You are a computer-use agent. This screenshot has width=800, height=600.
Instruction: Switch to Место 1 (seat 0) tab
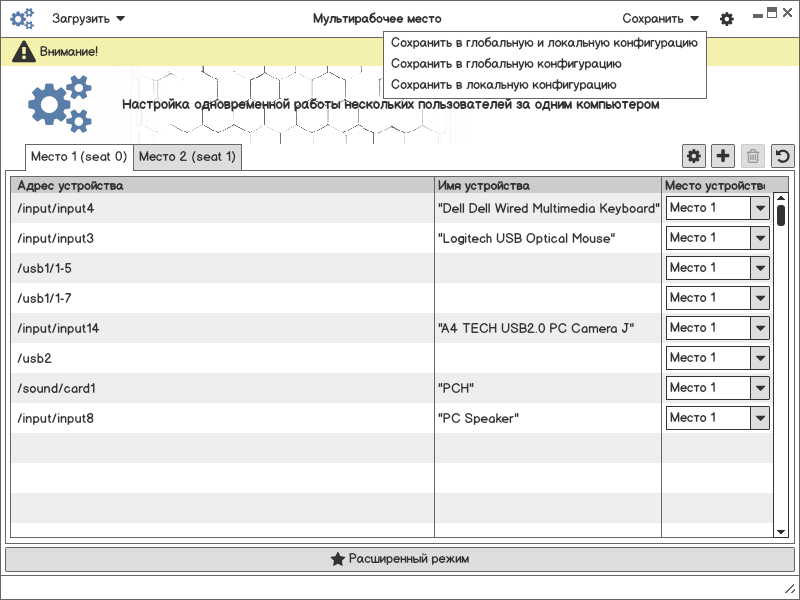click(x=79, y=157)
